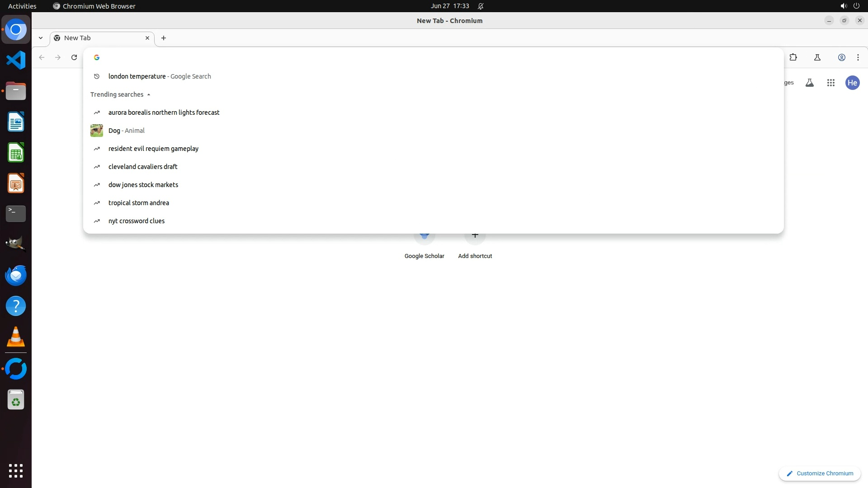Choose 'dow jones stock markets' suggestion

tap(143, 185)
